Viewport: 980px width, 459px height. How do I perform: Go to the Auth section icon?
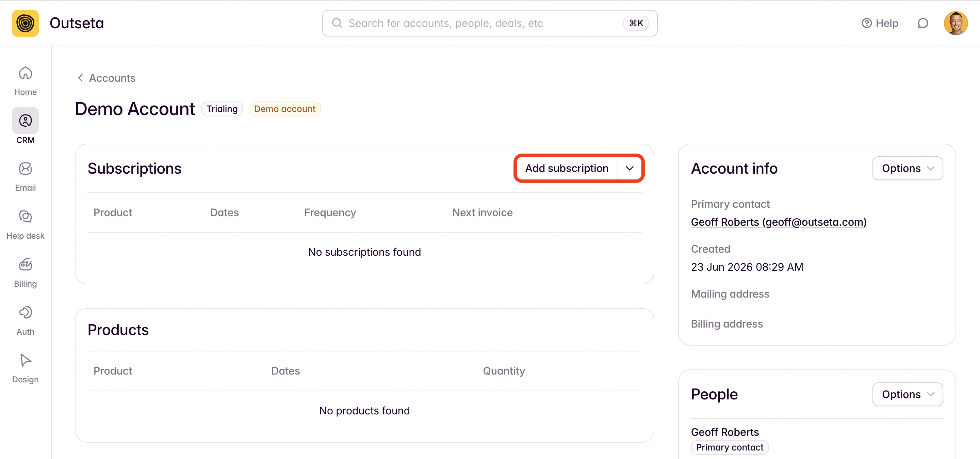tap(26, 313)
